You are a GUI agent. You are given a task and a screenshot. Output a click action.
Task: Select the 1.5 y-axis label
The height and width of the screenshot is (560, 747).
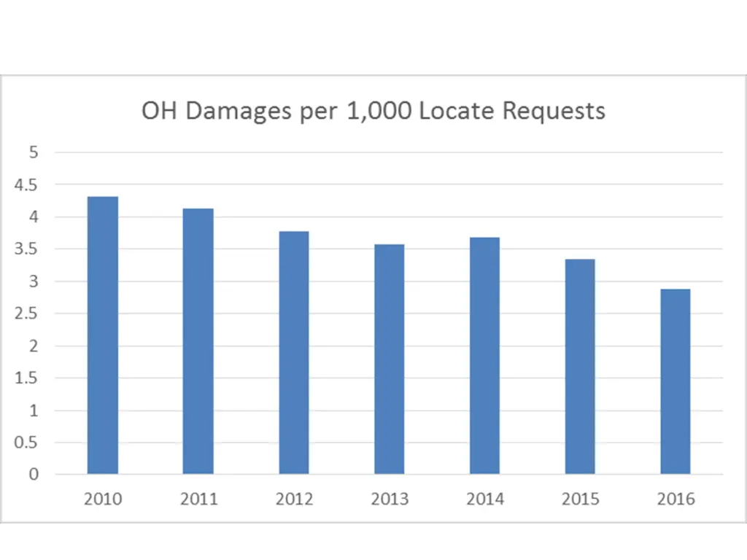tap(27, 378)
